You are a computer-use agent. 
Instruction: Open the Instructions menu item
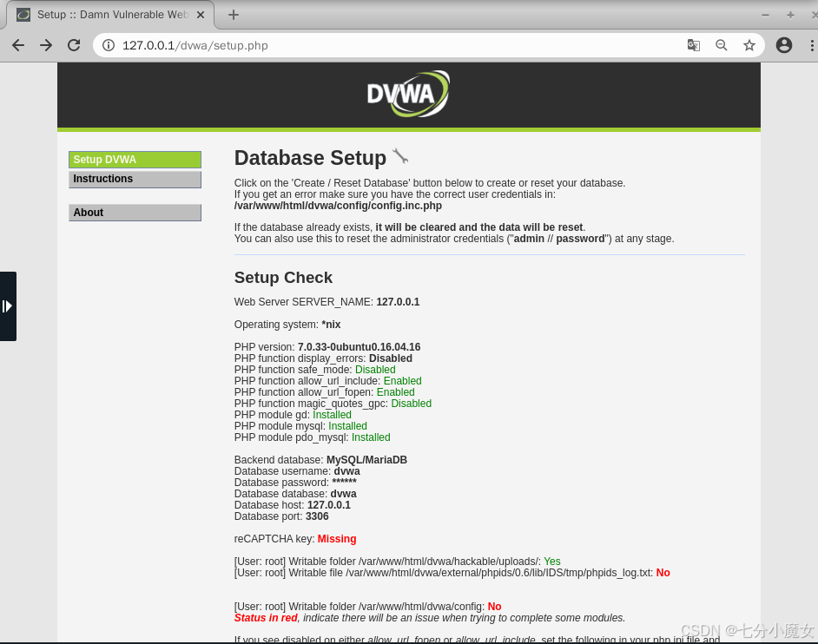[135, 179]
